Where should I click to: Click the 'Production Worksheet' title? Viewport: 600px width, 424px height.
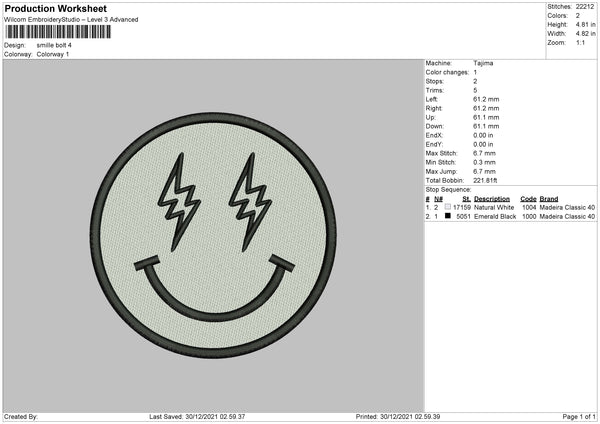(x=55, y=8)
